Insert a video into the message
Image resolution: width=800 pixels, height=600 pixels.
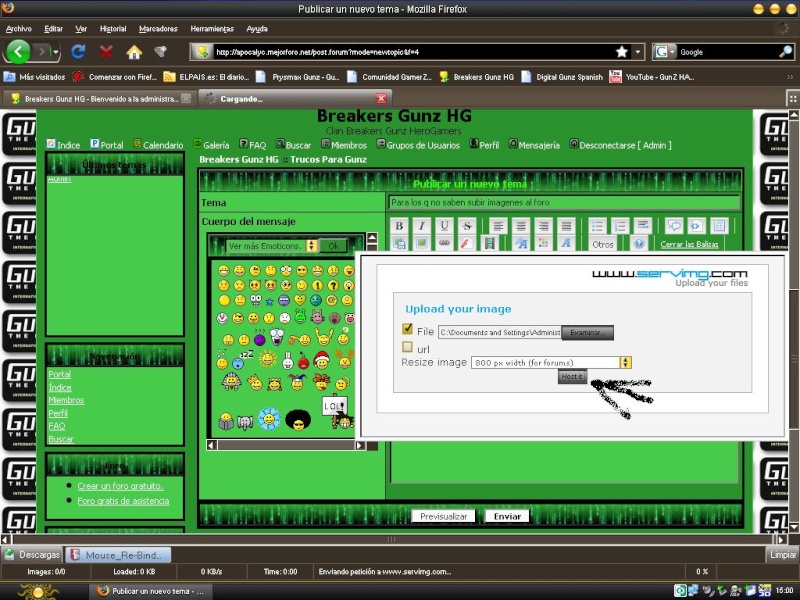click(489, 243)
